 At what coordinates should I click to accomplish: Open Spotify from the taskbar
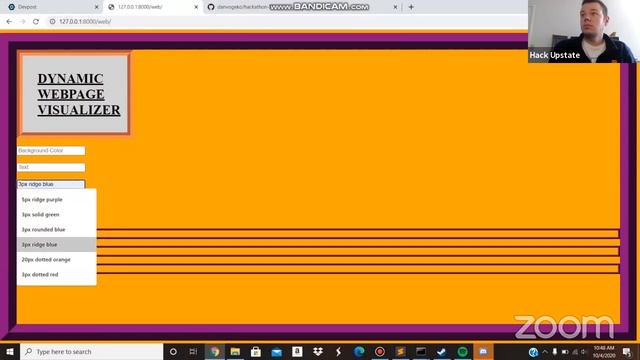pos(462,351)
